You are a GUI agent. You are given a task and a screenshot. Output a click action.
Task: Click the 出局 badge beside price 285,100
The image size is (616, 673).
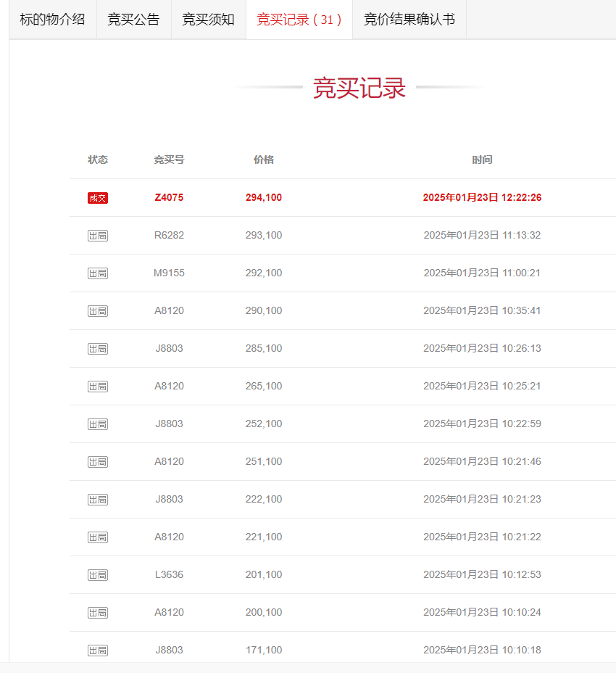(98, 349)
